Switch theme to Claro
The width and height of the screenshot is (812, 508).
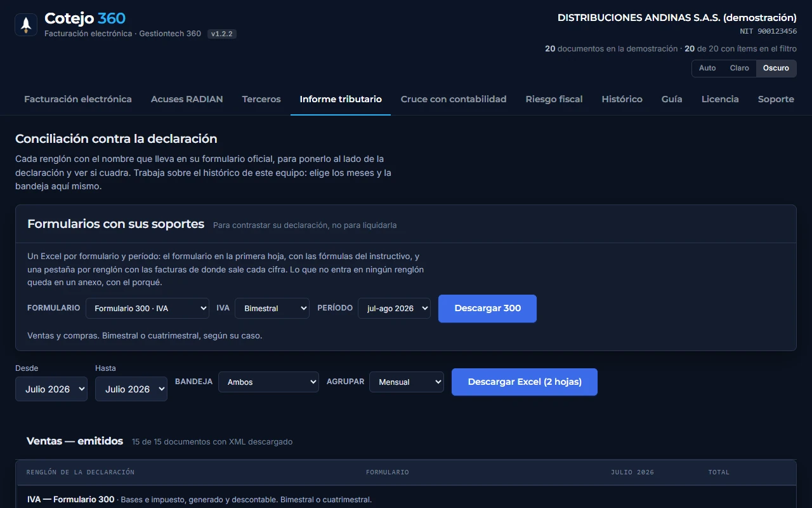740,68
